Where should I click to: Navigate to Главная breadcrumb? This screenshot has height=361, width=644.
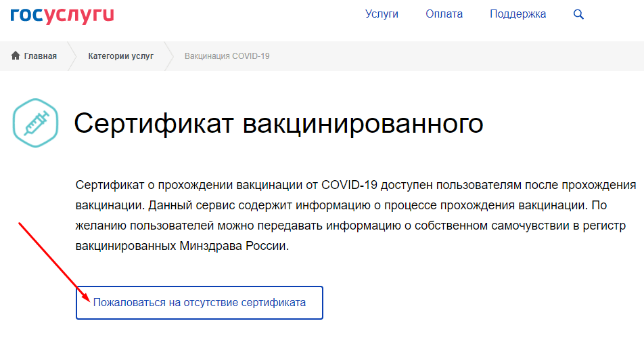click(x=40, y=56)
